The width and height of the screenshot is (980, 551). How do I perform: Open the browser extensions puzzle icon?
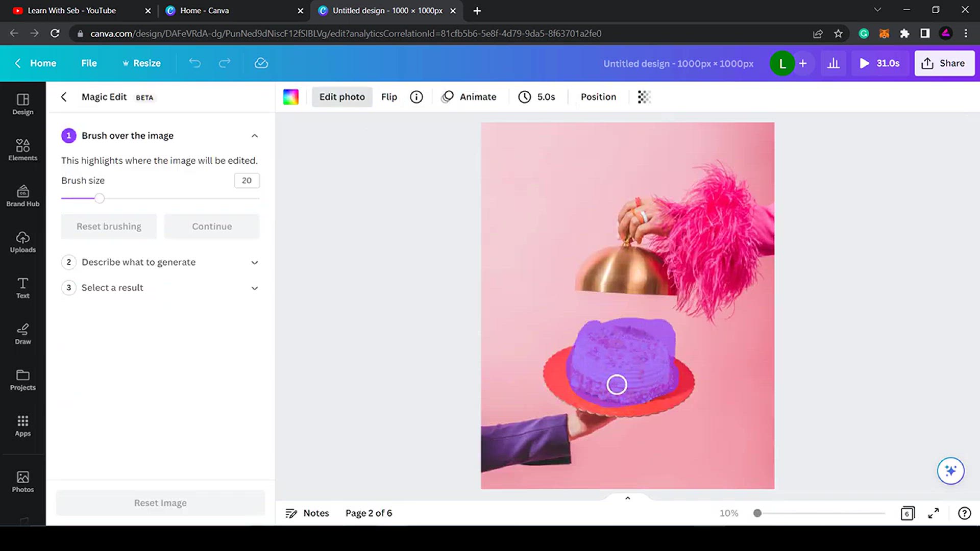[x=904, y=33]
